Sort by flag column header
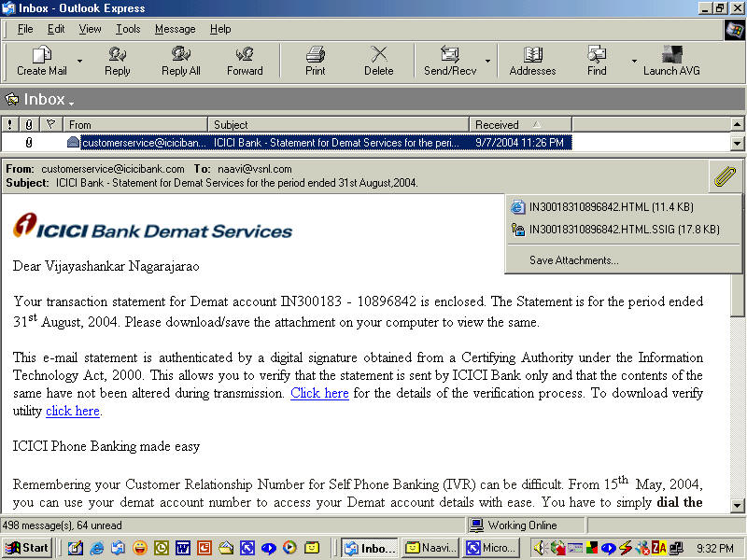The image size is (747, 560). pyautogui.click(x=51, y=125)
